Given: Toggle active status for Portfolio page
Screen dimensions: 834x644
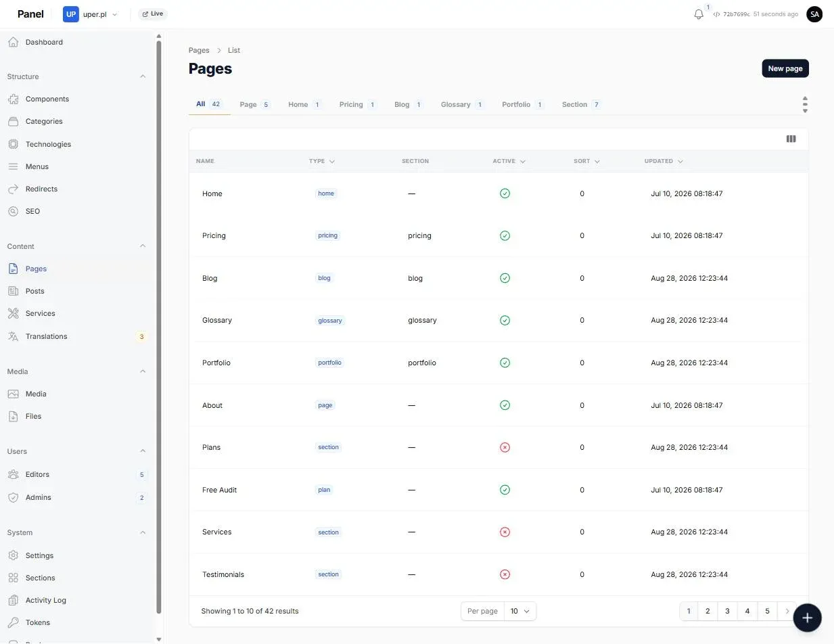Looking at the screenshot, I should click(x=505, y=363).
